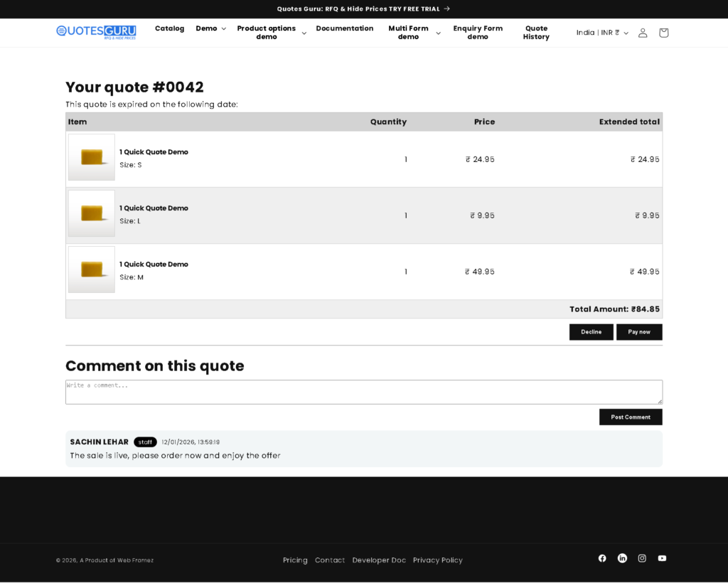Click the free trial announcement banner
The image size is (728, 583).
click(363, 9)
